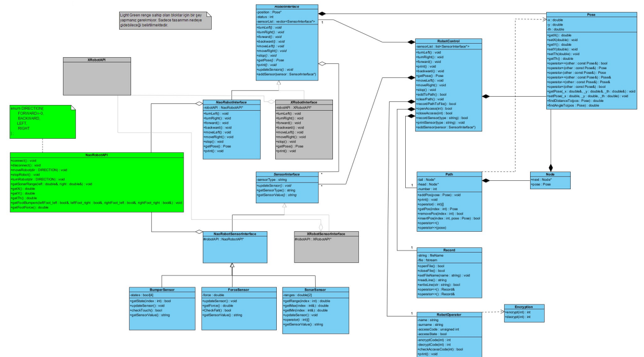Select the note fold corner of the DIRECTION enum
Viewport: 644px width, 357px height.
(73, 107)
